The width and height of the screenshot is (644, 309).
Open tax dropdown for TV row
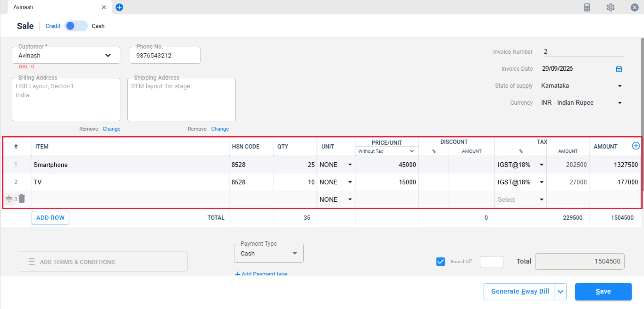(541, 182)
